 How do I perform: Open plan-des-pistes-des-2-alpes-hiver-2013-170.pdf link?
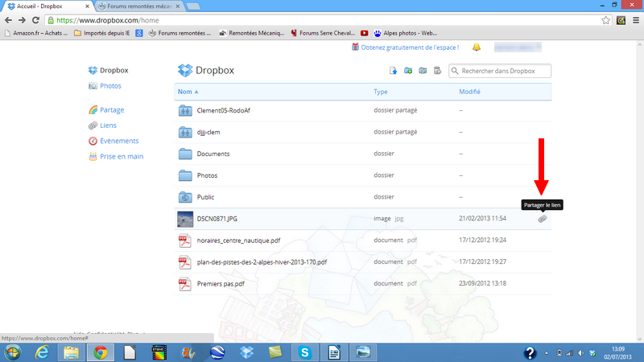click(x=262, y=262)
